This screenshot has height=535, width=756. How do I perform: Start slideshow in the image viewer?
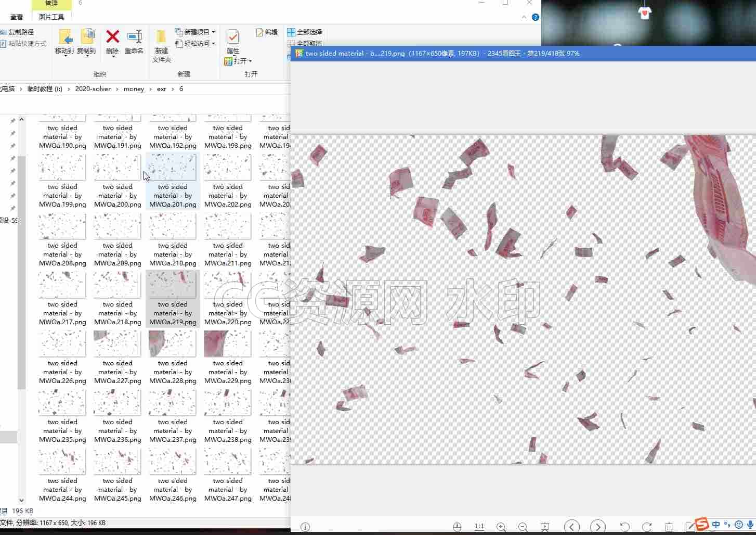tap(545, 527)
